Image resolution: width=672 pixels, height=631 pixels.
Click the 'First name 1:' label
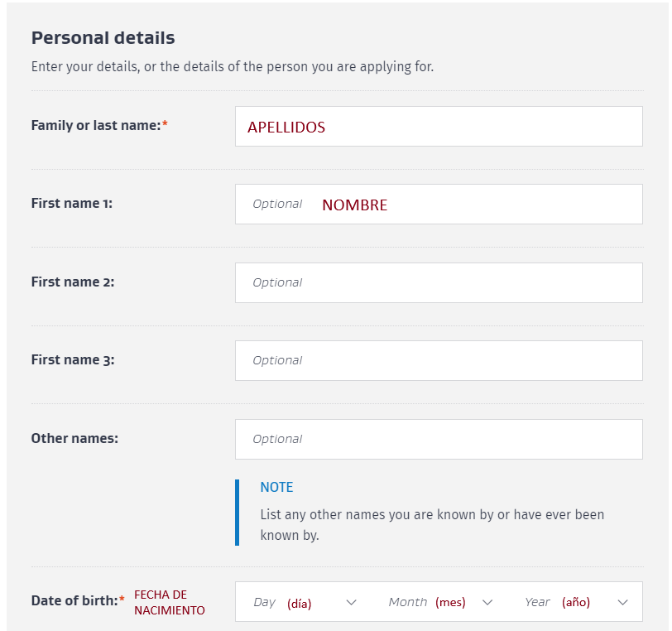click(71, 203)
